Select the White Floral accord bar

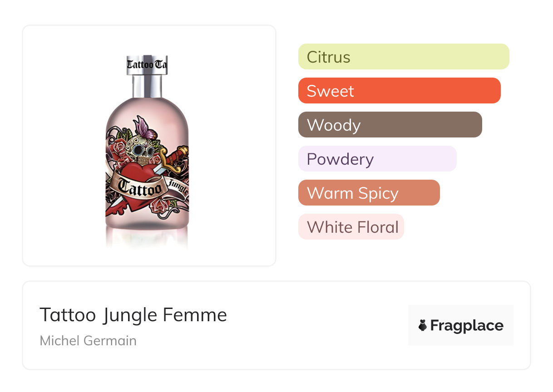click(x=351, y=227)
